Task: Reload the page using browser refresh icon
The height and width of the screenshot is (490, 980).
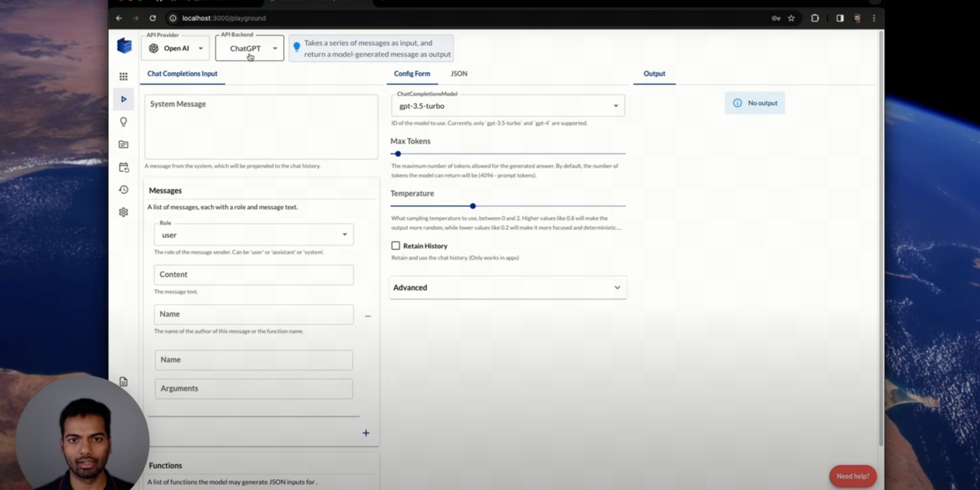Action: tap(153, 18)
